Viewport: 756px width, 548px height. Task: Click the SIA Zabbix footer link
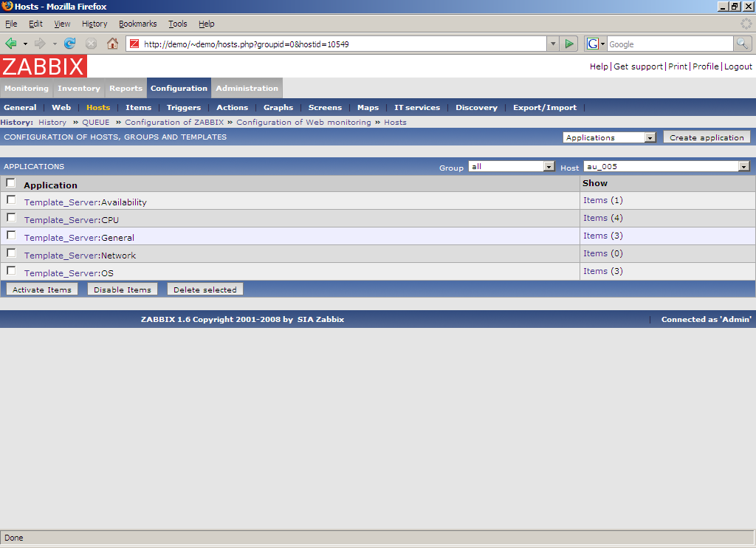[x=320, y=319]
